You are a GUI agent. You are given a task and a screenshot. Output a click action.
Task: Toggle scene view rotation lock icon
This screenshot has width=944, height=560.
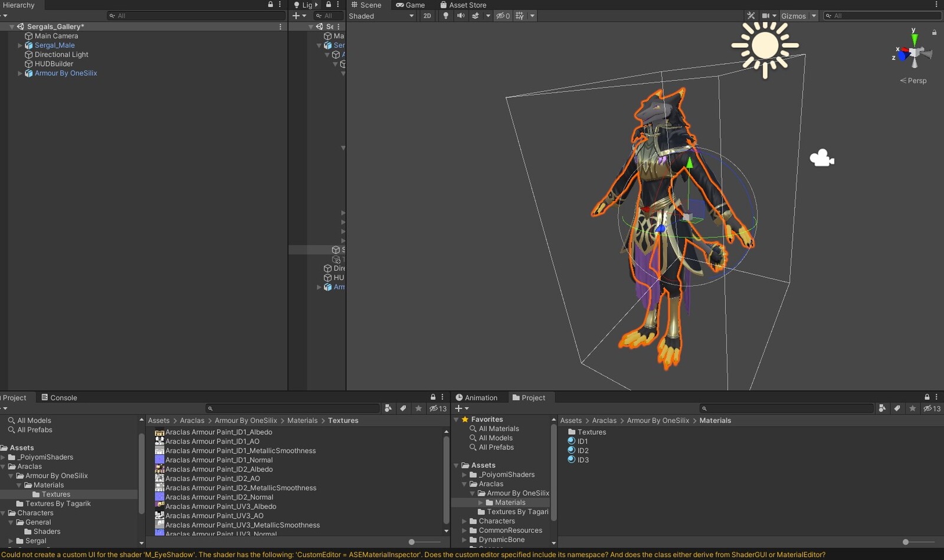coord(934,32)
